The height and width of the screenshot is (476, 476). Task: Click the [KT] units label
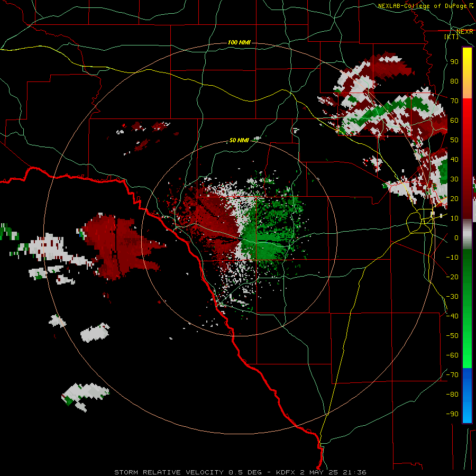click(452, 36)
